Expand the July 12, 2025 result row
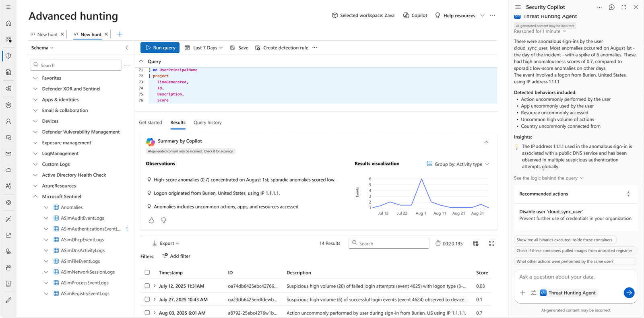 point(155,286)
